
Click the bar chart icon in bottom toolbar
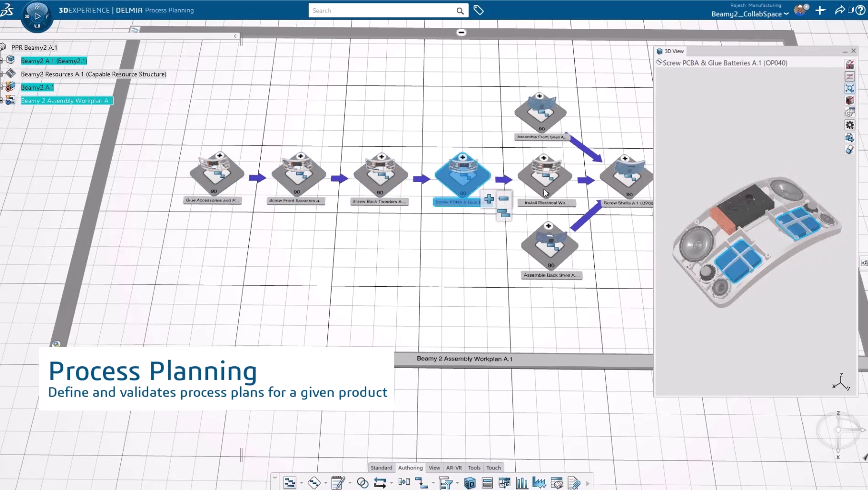[521, 483]
